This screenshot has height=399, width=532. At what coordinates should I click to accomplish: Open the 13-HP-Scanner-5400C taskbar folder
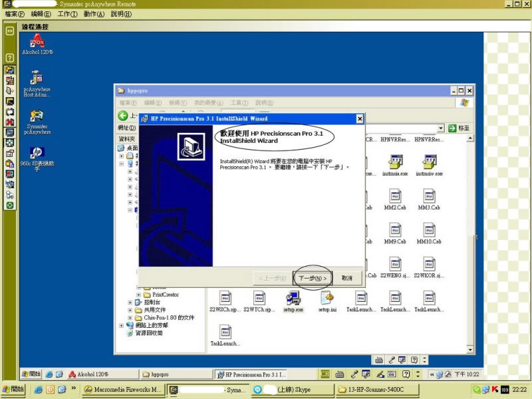[x=376, y=390]
